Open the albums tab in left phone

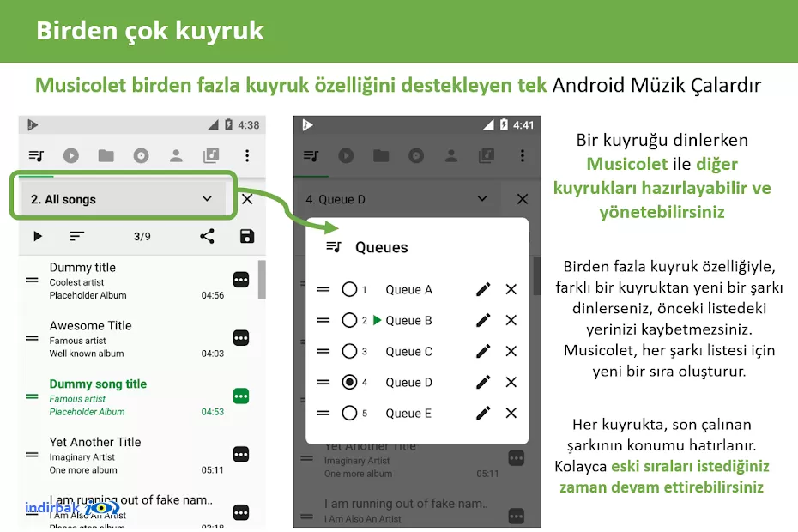141,156
